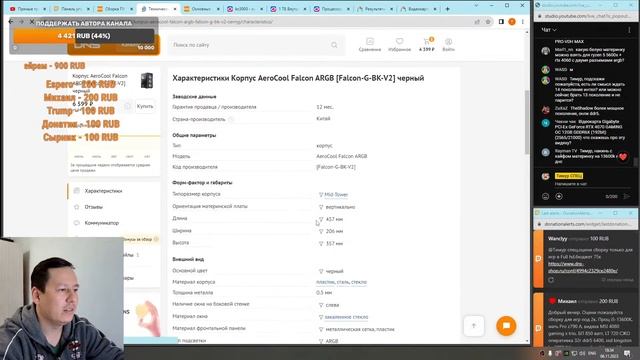The width and height of the screenshot is (640, 360).
Task: Click the main browser vertical scrollbar thumb
Action: click(527, 122)
